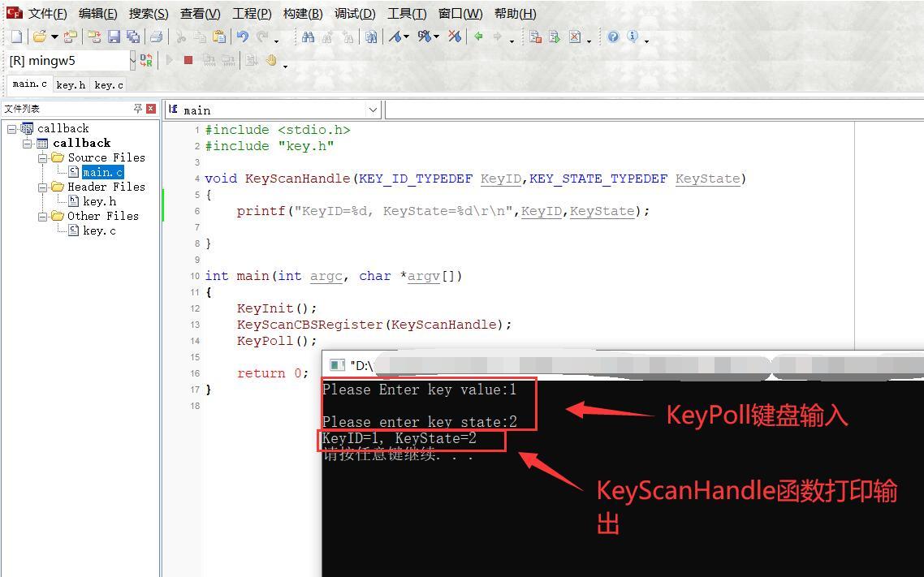Open the 窗口(W) menu
924x577 pixels.
click(460, 13)
